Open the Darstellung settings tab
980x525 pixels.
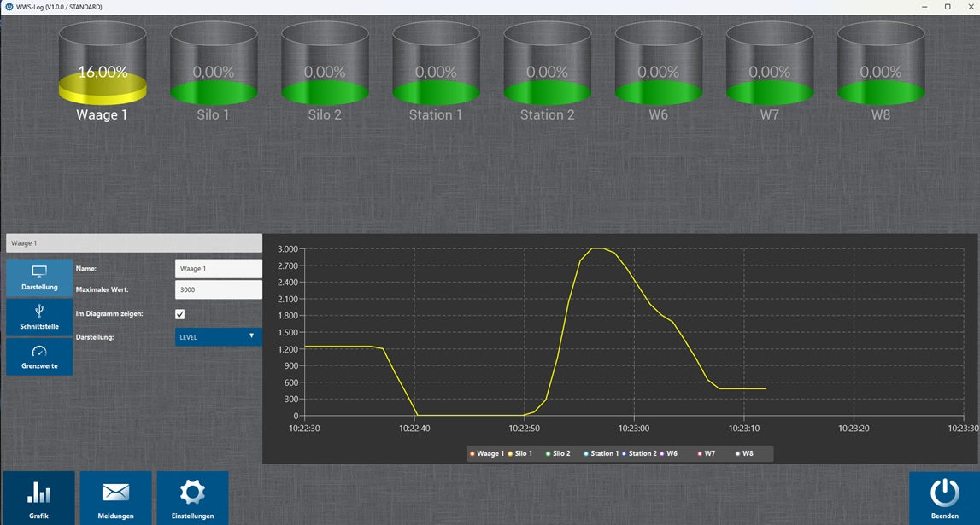click(x=39, y=277)
